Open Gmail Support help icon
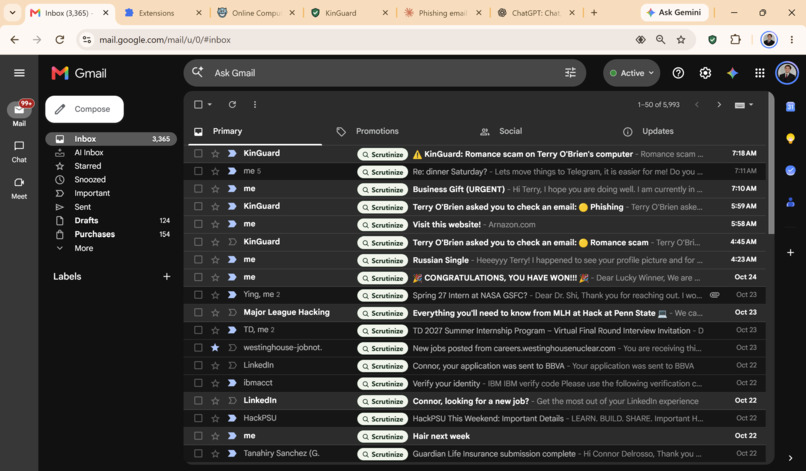This screenshot has height=471, width=806. coord(678,73)
